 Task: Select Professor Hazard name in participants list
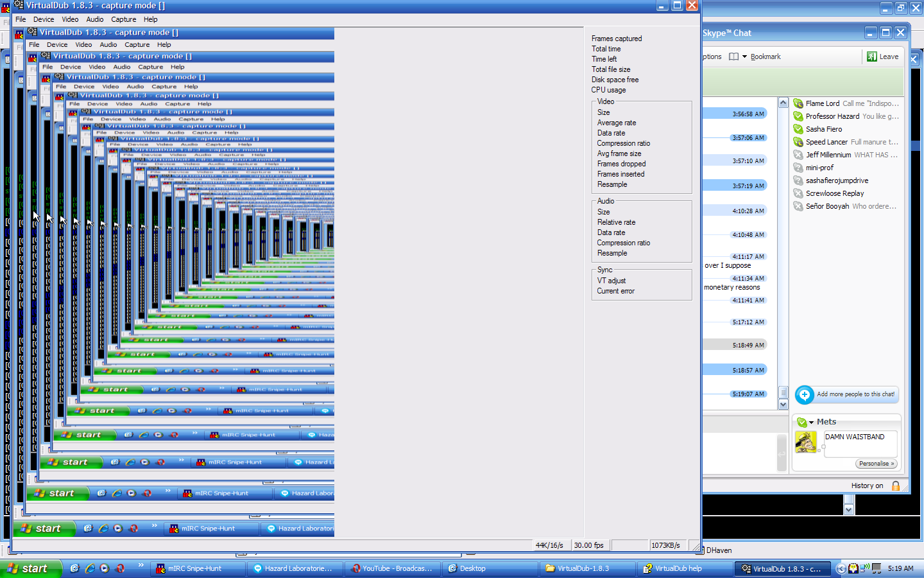[832, 116]
